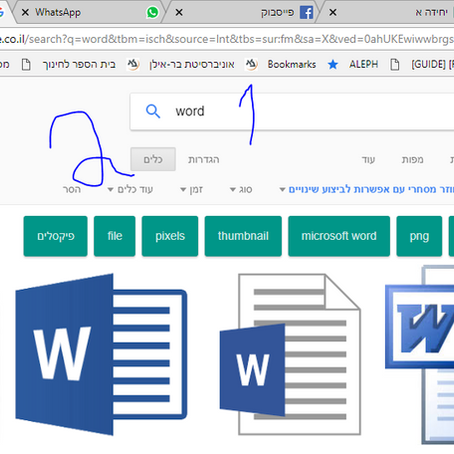Viewport: 454px width, 454px height.
Task: Click the magnifier search icon
Action: (153, 111)
